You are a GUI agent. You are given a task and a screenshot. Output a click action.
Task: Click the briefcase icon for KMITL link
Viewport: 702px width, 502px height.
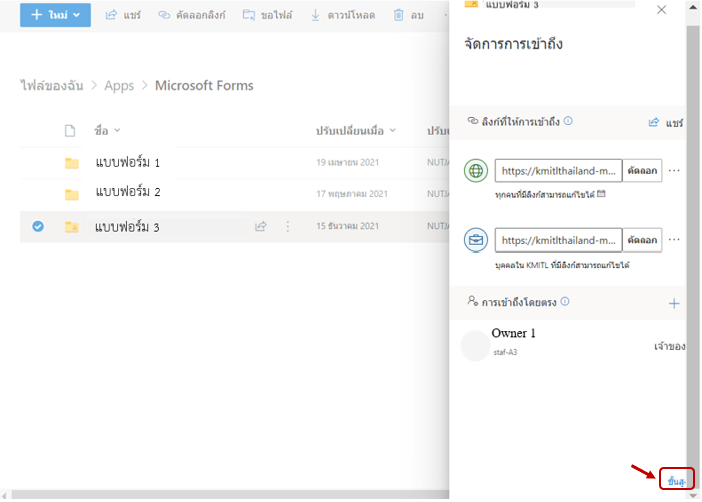[x=477, y=241]
